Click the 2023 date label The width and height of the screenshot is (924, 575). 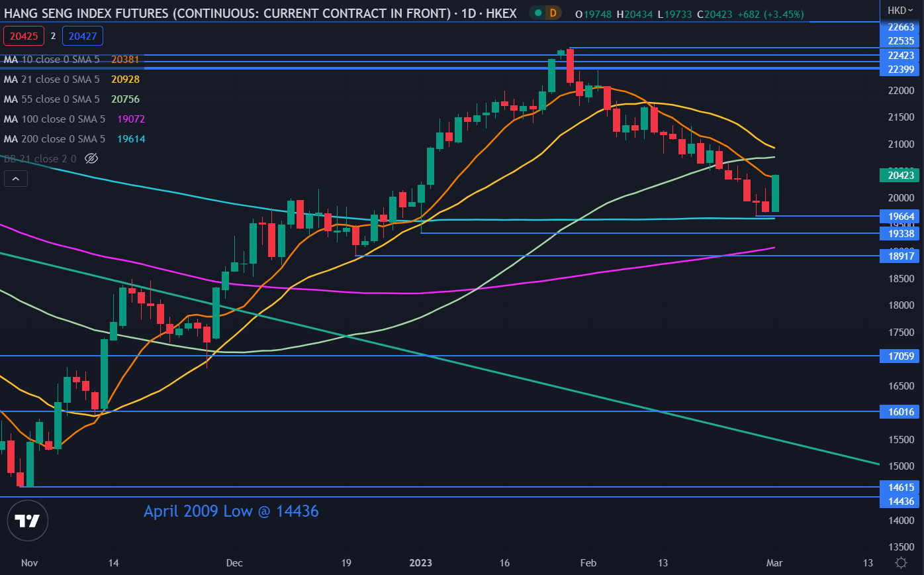click(x=420, y=563)
